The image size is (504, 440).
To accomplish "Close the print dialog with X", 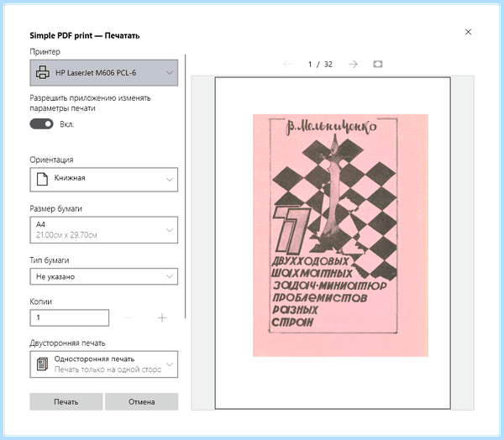I will point(469,32).
